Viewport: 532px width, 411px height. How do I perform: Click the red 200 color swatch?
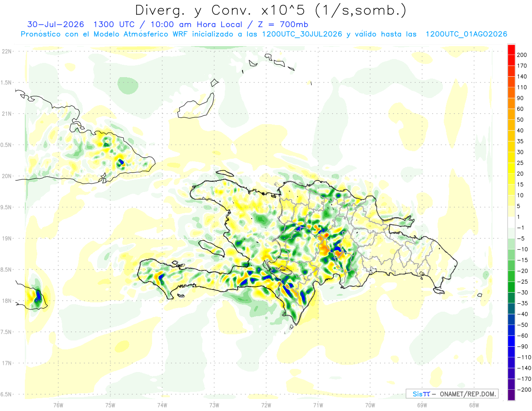(x=511, y=50)
